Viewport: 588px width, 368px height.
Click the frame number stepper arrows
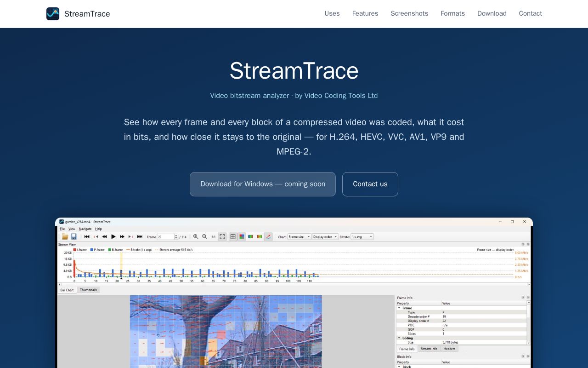(x=176, y=237)
